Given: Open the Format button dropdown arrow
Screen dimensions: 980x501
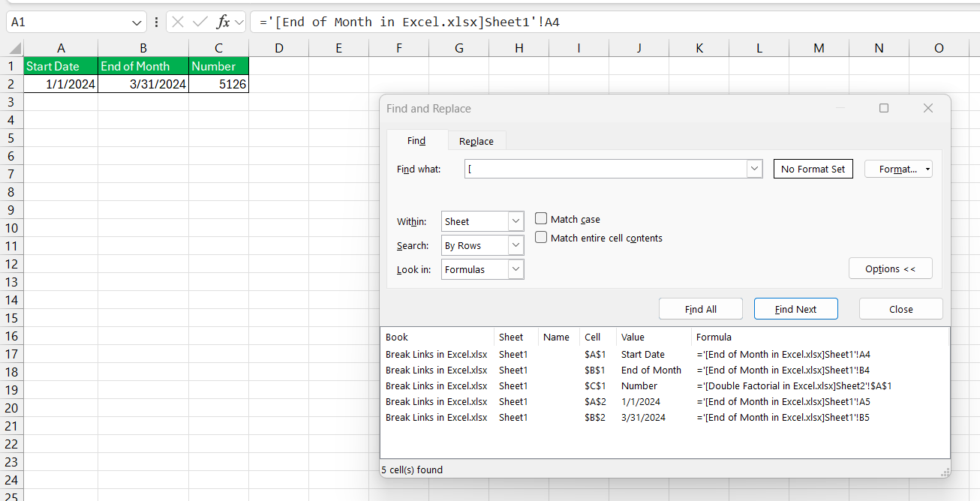Looking at the screenshot, I should tap(927, 169).
